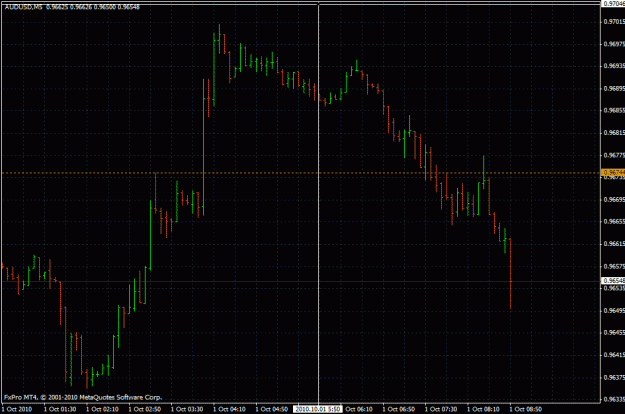Click the highlighted 2010.10.01 5:50 crosshair time tag
The height and width of the screenshot is (414, 625).
(x=318, y=409)
